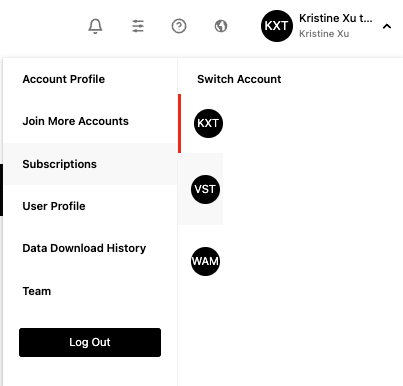
Task: Go to User Profile
Action: (54, 206)
